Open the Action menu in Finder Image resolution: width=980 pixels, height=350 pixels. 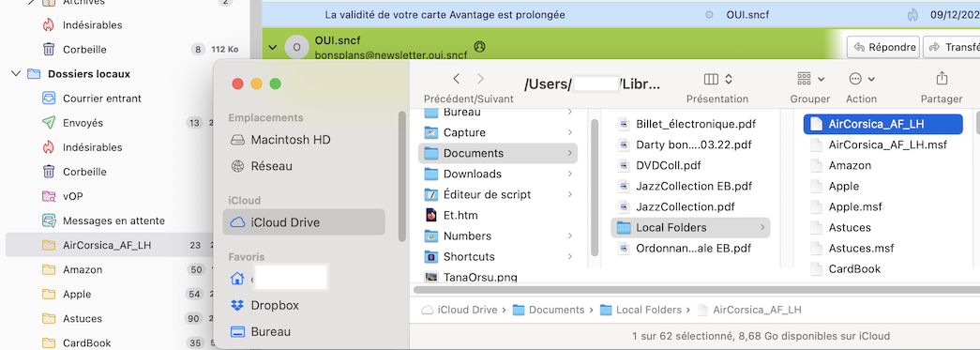pos(861,79)
